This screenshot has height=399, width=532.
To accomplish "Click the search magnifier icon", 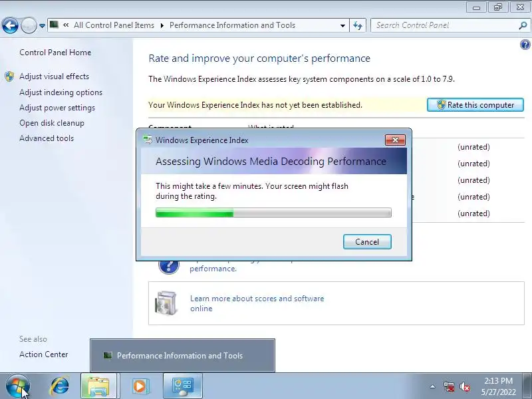I will coord(523,25).
